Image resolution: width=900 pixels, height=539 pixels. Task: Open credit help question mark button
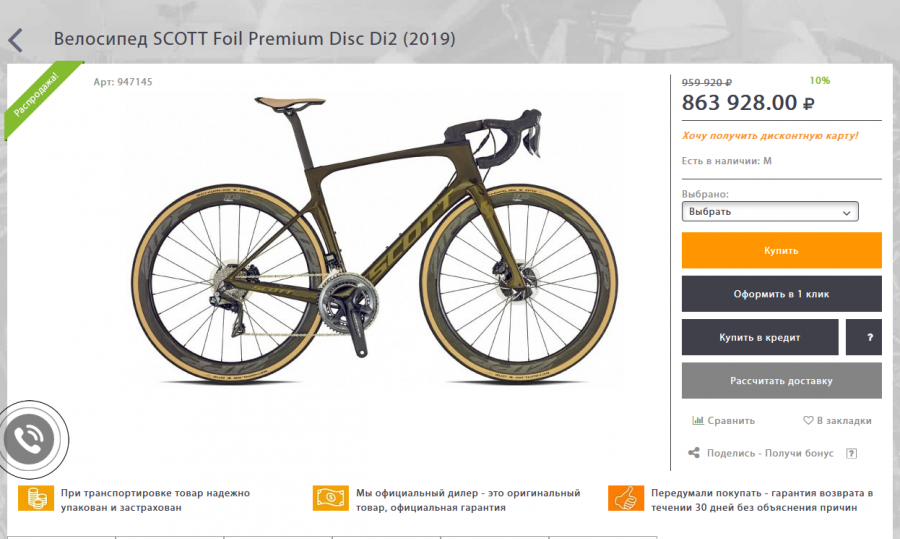coord(864,338)
